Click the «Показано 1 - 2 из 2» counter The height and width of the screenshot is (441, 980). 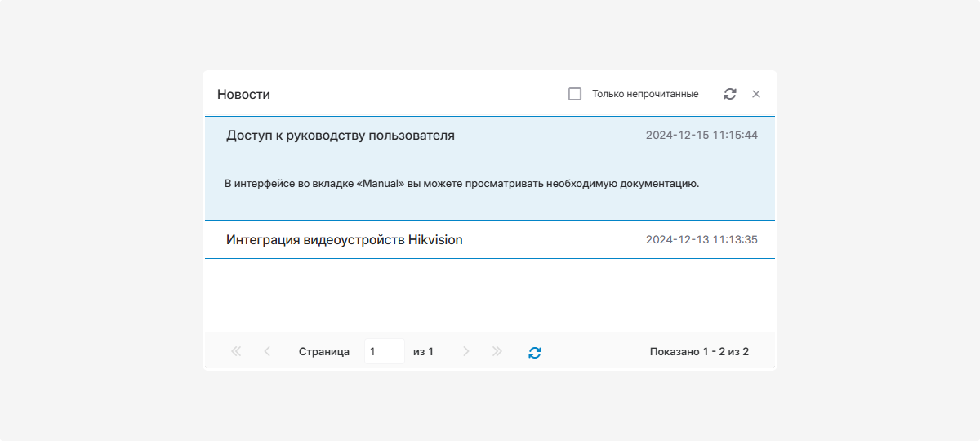tap(699, 351)
